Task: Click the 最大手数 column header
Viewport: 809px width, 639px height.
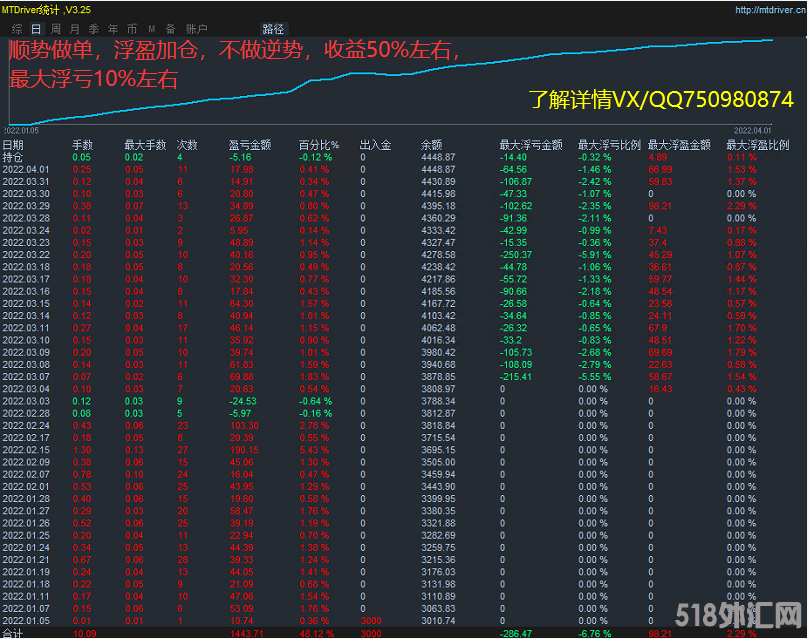Action: pos(145,145)
